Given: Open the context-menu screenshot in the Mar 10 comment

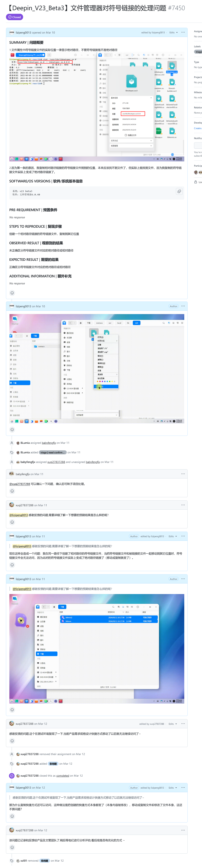Looking at the screenshot, I should pyautogui.click(x=97, y=369).
